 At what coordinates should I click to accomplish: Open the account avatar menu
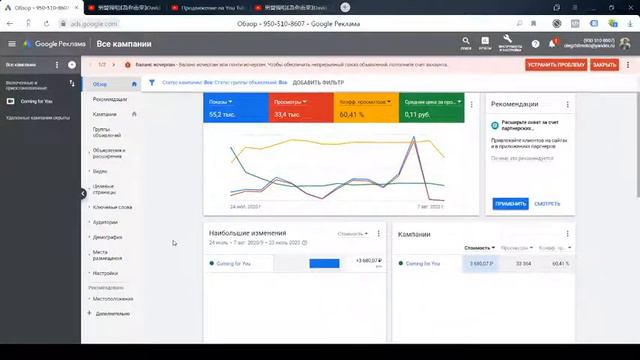point(624,43)
